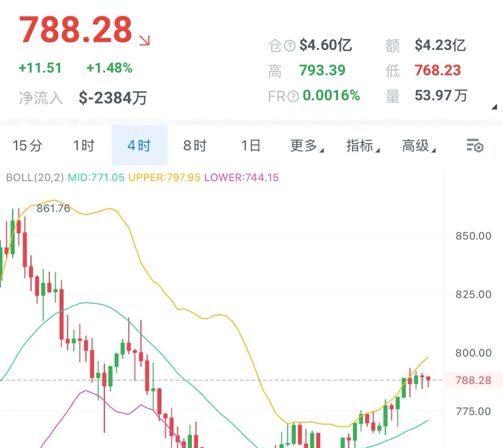Tap the $4.60亿 open interest value
Viewport: 503px width, 448px height.
(326, 45)
